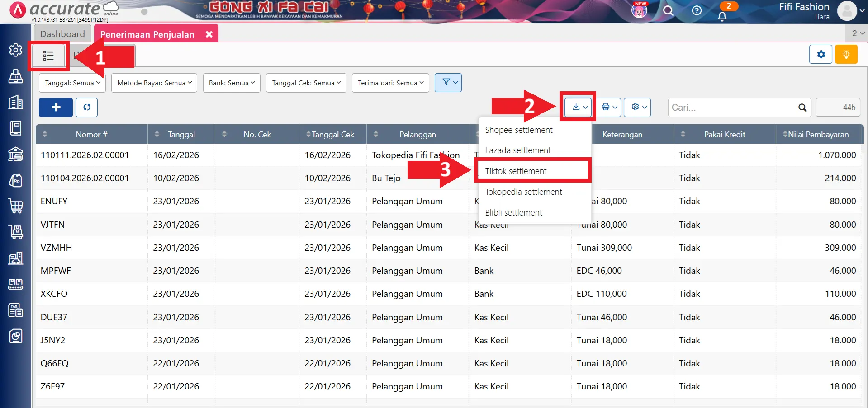Screen dimensions: 868x408
Task: Expand the Tanggal: Semua filter
Action: pyautogui.click(x=72, y=83)
